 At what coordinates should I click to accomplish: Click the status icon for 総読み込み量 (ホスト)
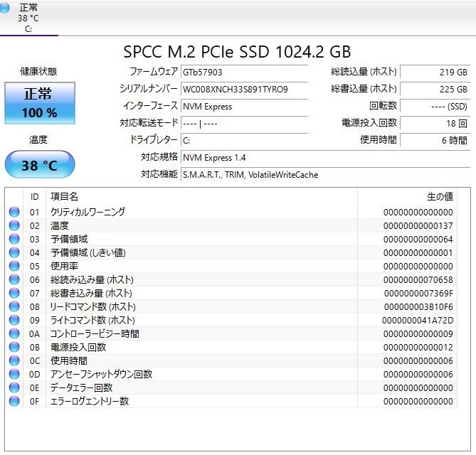pyautogui.click(x=14, y=279)
